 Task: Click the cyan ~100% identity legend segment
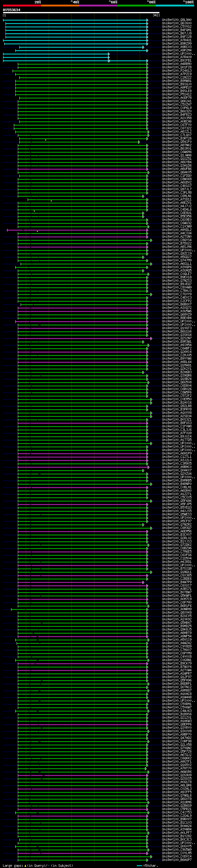(x=175, y=6)
